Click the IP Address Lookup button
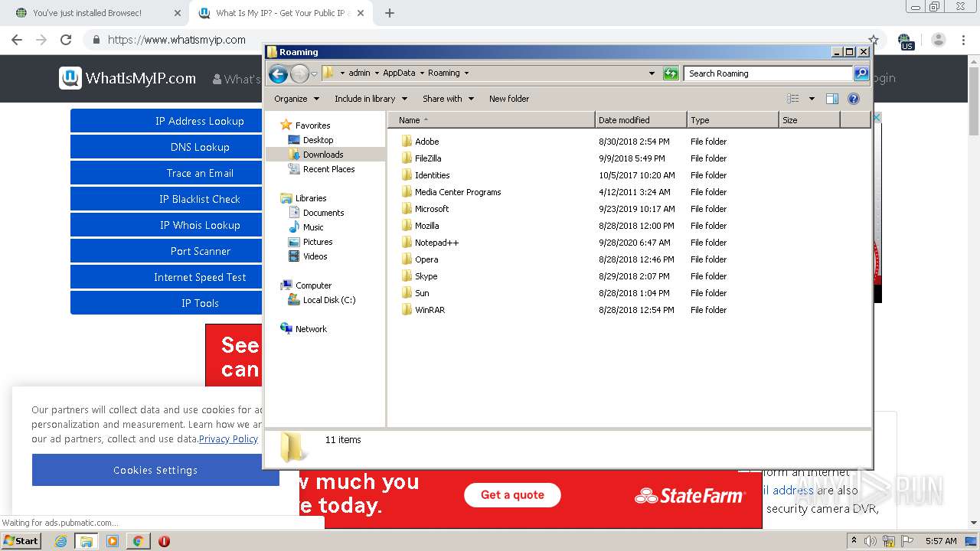 tap(166, 121)
